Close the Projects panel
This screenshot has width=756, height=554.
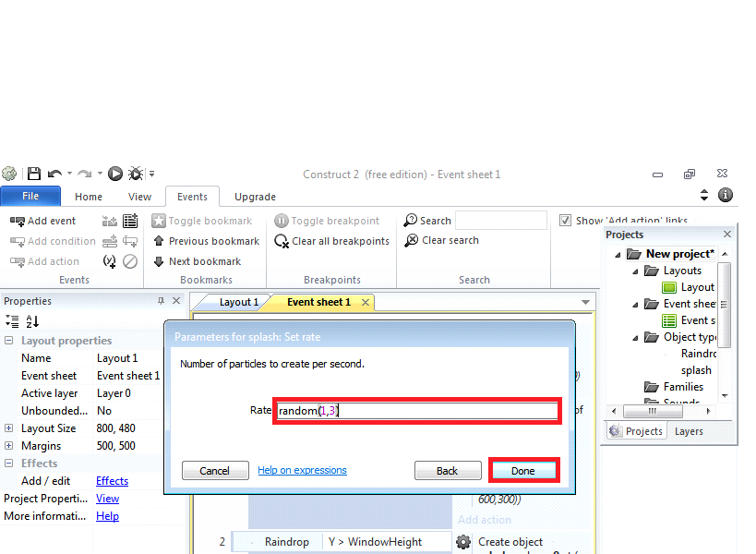tap(727, 235)
